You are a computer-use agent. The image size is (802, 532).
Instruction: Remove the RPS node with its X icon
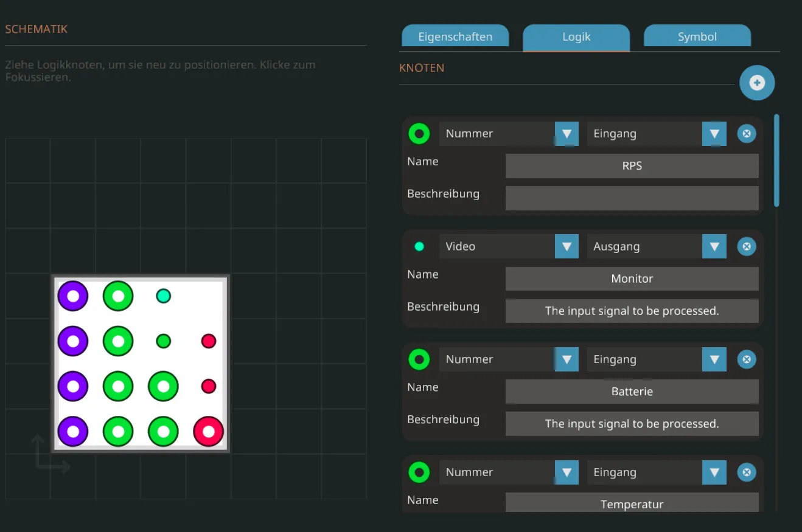coord(747,134)
